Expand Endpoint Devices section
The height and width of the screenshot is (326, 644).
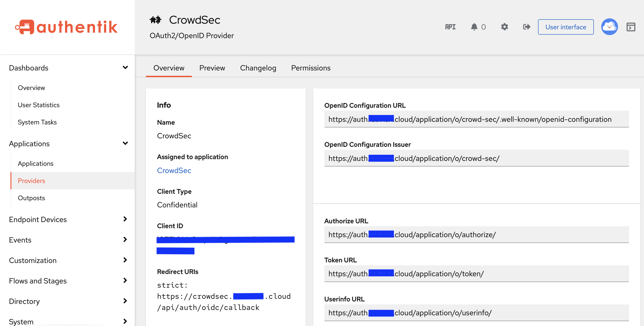pos(125,219)
